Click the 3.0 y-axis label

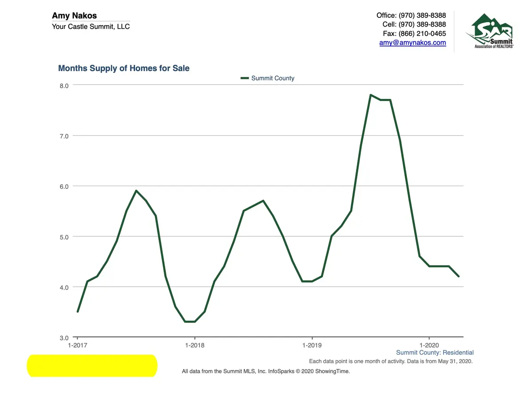(x=64, y=338)
